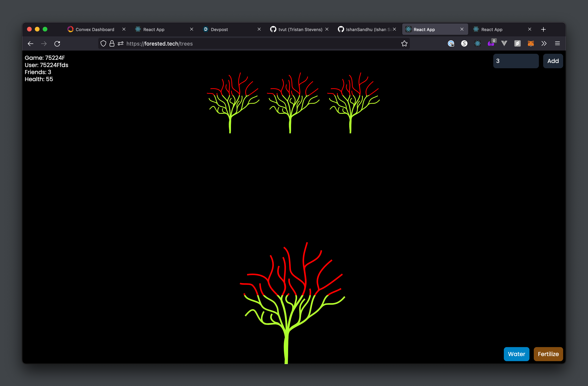Open the site permissions icon in the address bar
588x386 pixels.
point(121,43)
